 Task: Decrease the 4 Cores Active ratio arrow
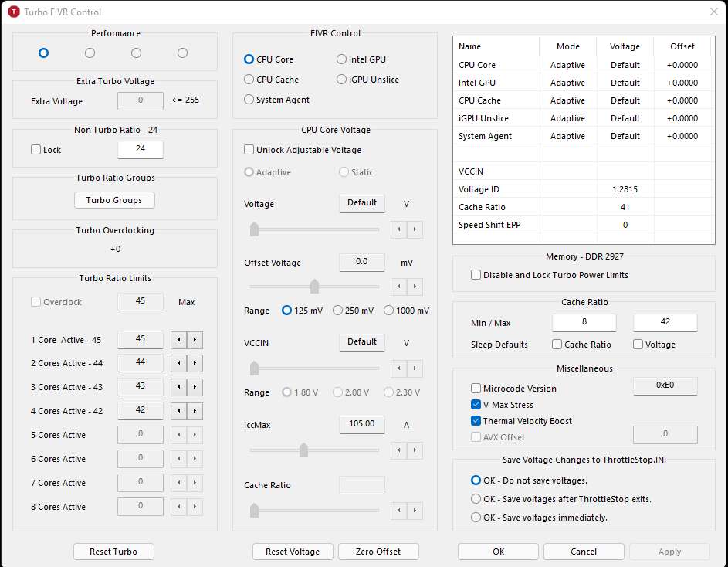[x=178, y=411]
